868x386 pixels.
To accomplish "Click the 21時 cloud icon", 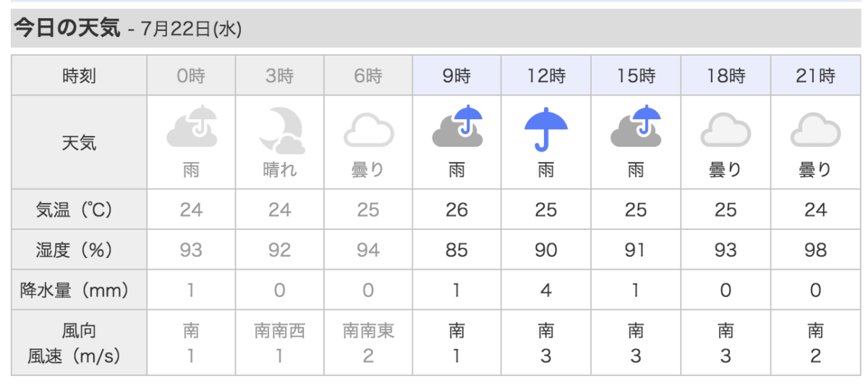I will (x=815, y=131).
